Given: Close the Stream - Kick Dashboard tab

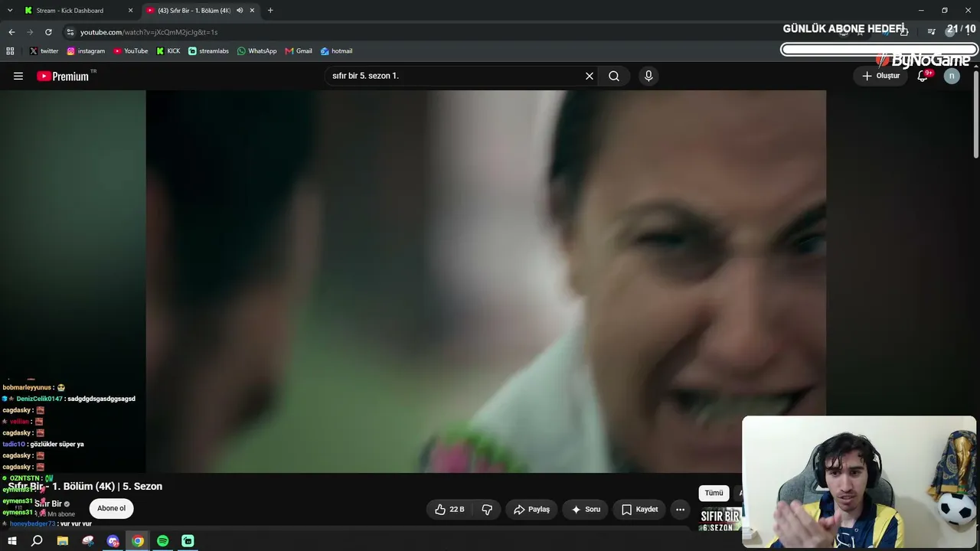Looking at the screenshot, I should click(130, 11).
